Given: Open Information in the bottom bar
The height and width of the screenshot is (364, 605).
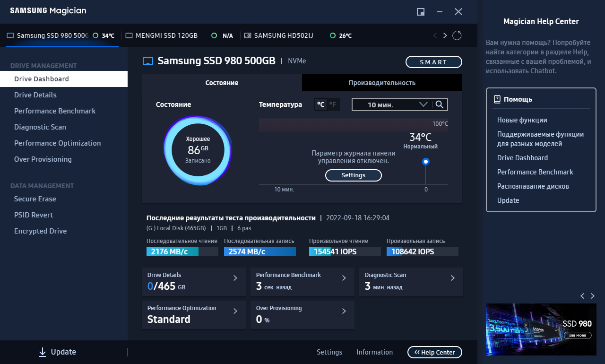Looking at the screenshot, I should pyautogui.click(x=374, y=352).
